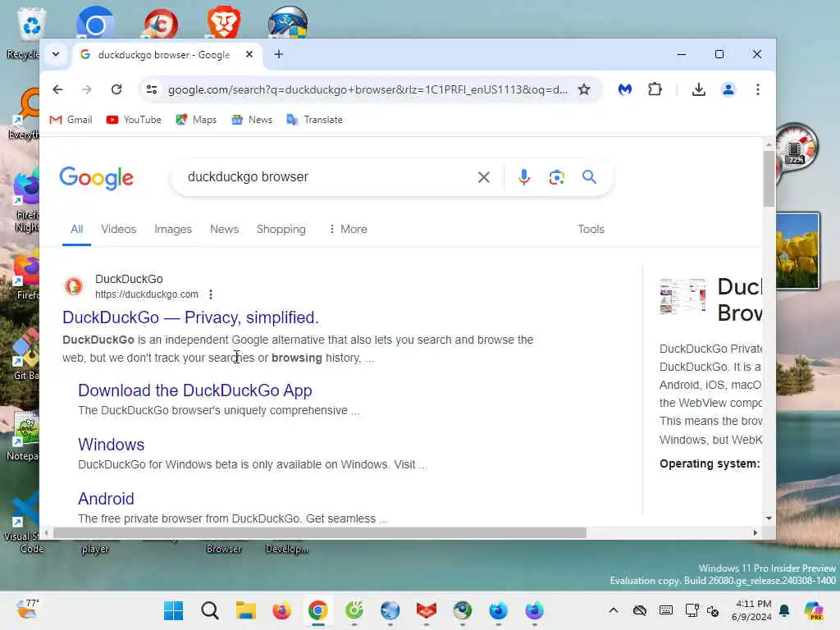Close the duckduckgo browser tab
This screenshot has height=630, width=840.
[x=249, y=54]
